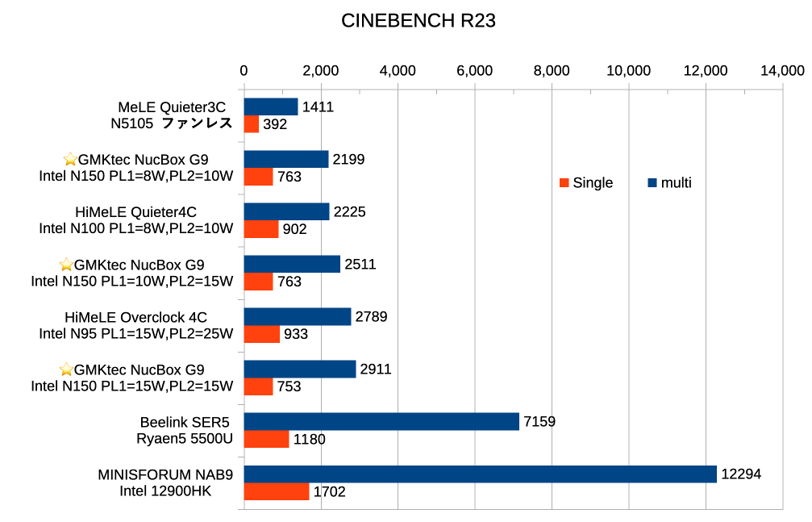Click the CINEBENCH R23 chart title
Viewport: 812px width, 522px height.
418,21
